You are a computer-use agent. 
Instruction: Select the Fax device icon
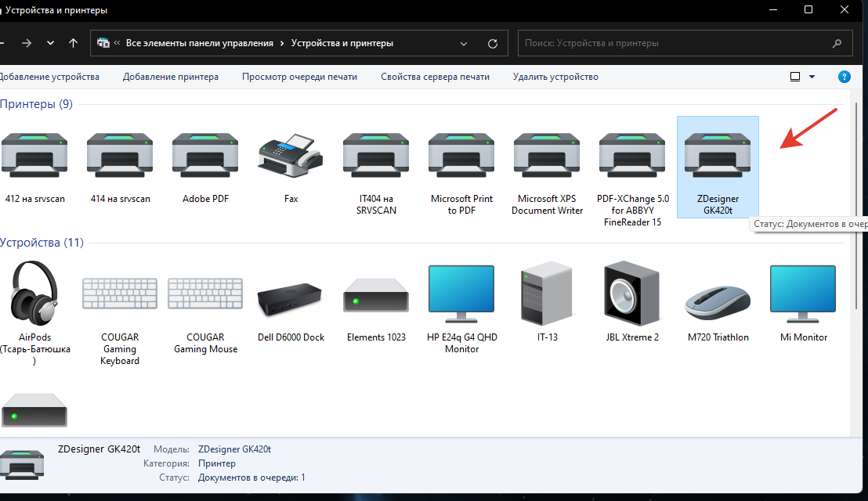click(291, 153)
